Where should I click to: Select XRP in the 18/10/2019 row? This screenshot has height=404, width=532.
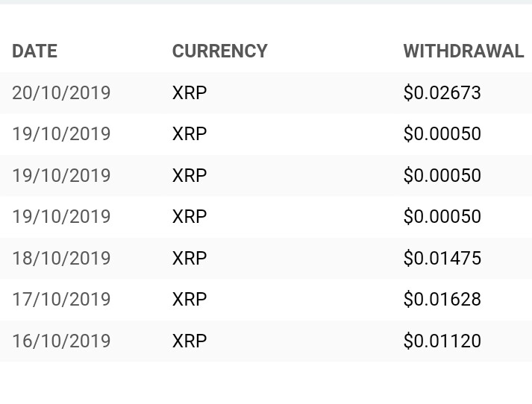click(x=190, y=259)
